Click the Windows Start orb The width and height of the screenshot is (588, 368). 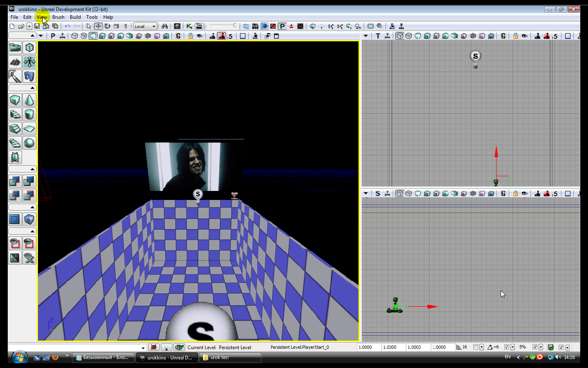pos(20,357)
